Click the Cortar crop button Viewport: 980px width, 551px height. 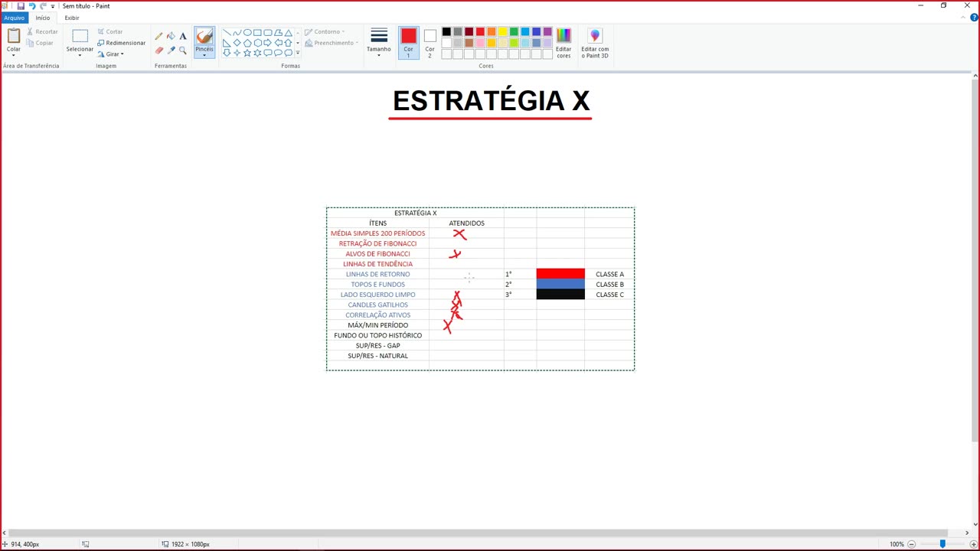[110, 31]
